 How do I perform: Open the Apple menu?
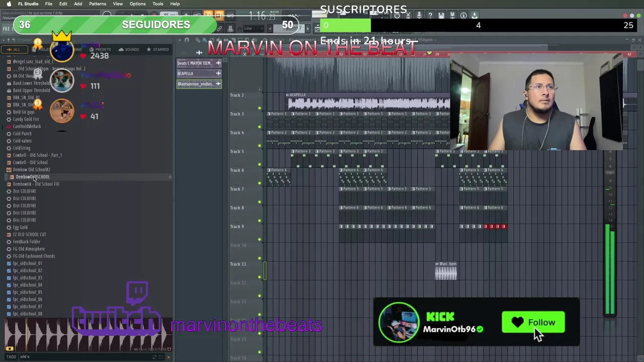click(x=9, y=4)
